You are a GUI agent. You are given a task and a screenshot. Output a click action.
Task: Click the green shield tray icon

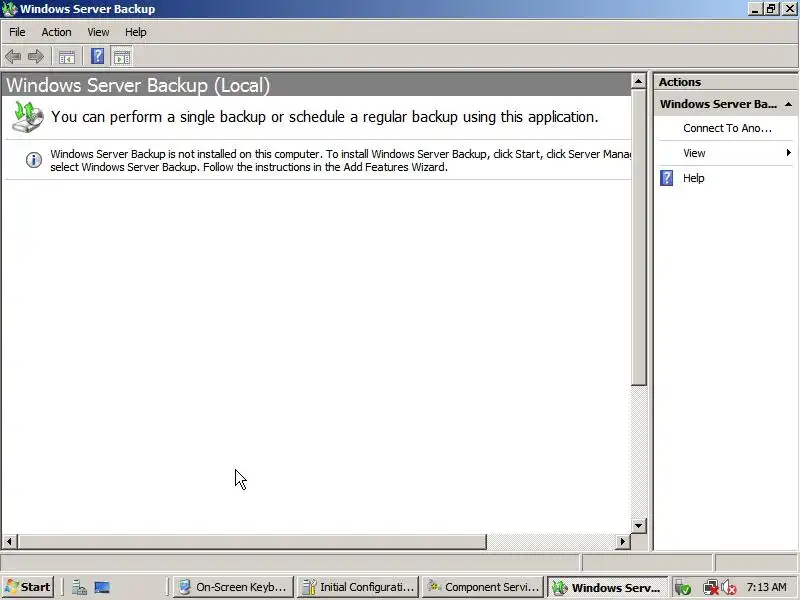[x=683, y=588]
